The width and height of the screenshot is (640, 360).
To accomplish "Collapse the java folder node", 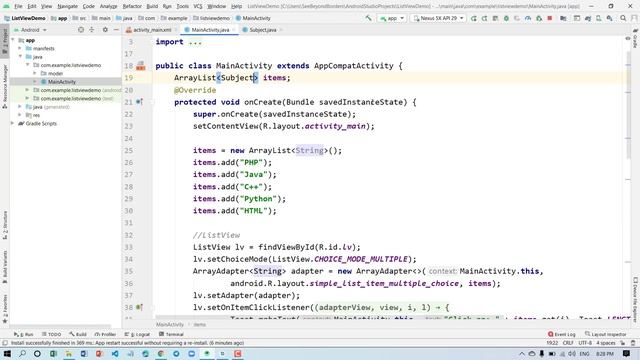I will point(20,57).
